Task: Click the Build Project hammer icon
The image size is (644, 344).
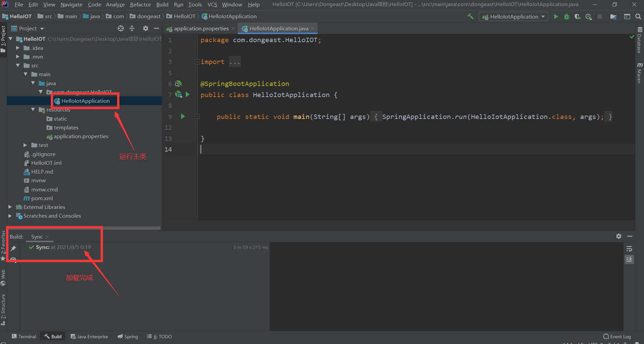Action: (x=470, y=17)
